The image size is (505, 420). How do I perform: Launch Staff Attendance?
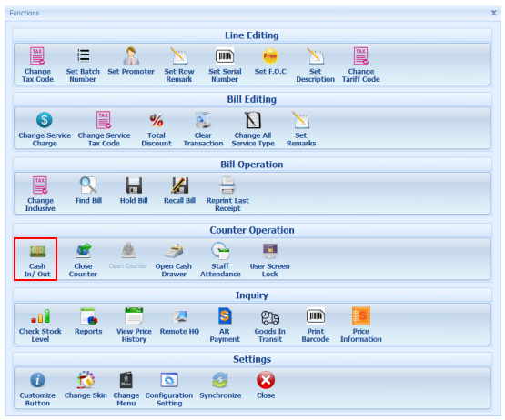point(220,260)
